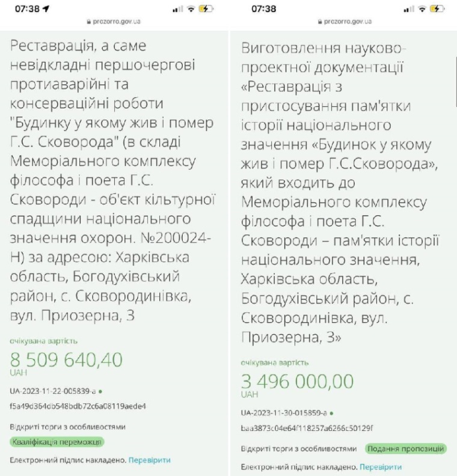Tap the Wi-Fi icon in the left phone's status bar

191,10
